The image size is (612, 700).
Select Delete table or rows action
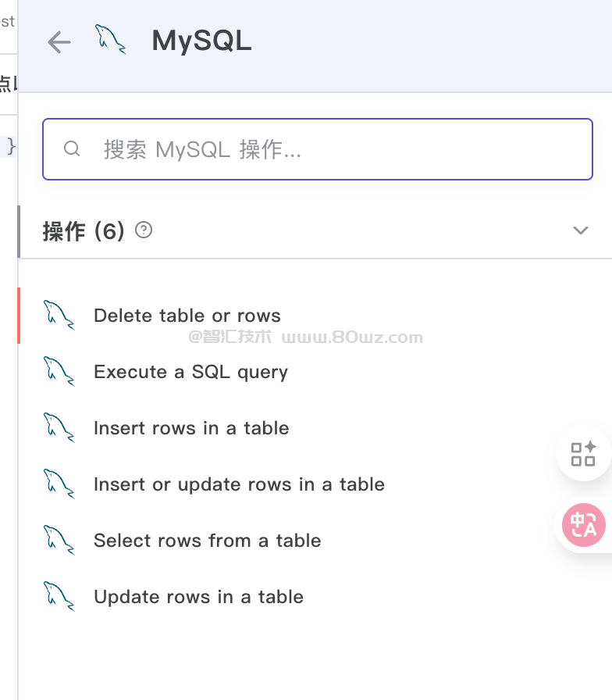(187, 316)
